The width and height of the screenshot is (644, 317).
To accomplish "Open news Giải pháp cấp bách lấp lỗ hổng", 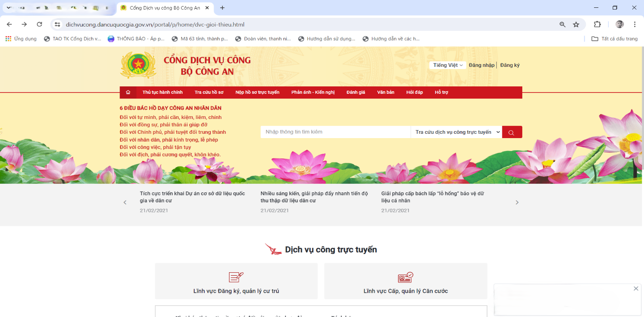I will click(x=433, y=197).
